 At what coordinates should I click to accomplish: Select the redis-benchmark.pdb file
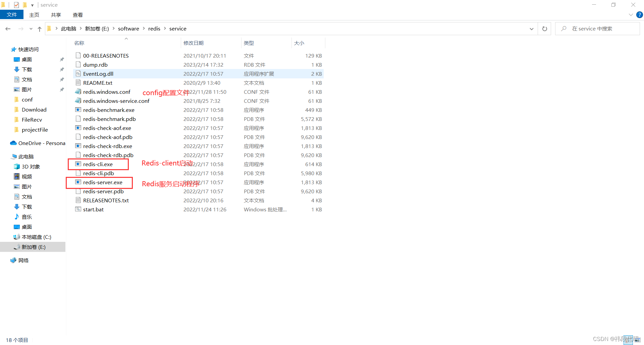click(109, 119)
